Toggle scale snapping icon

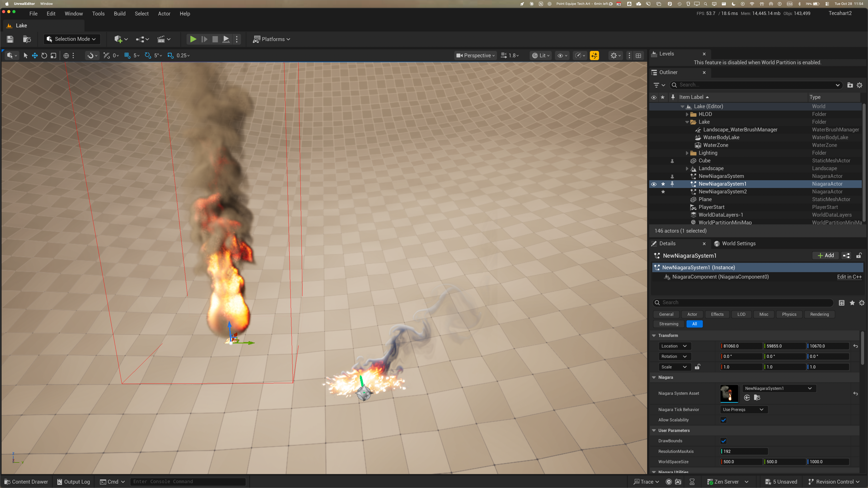[x=171, y=56]
